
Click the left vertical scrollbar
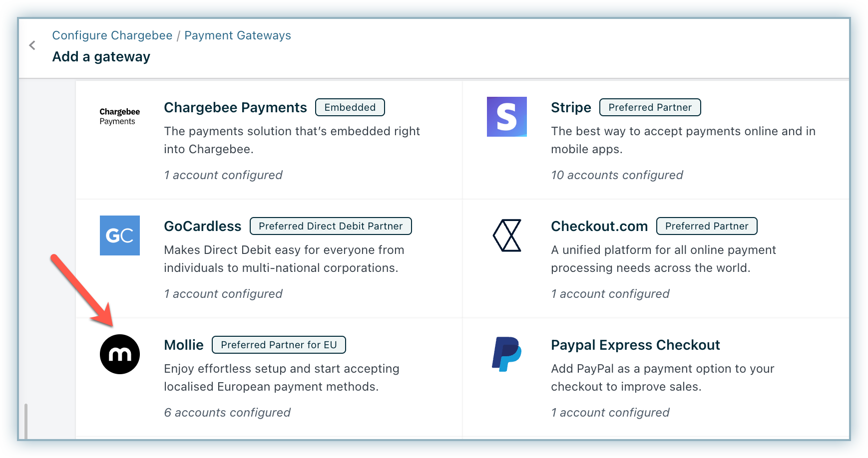26,421
